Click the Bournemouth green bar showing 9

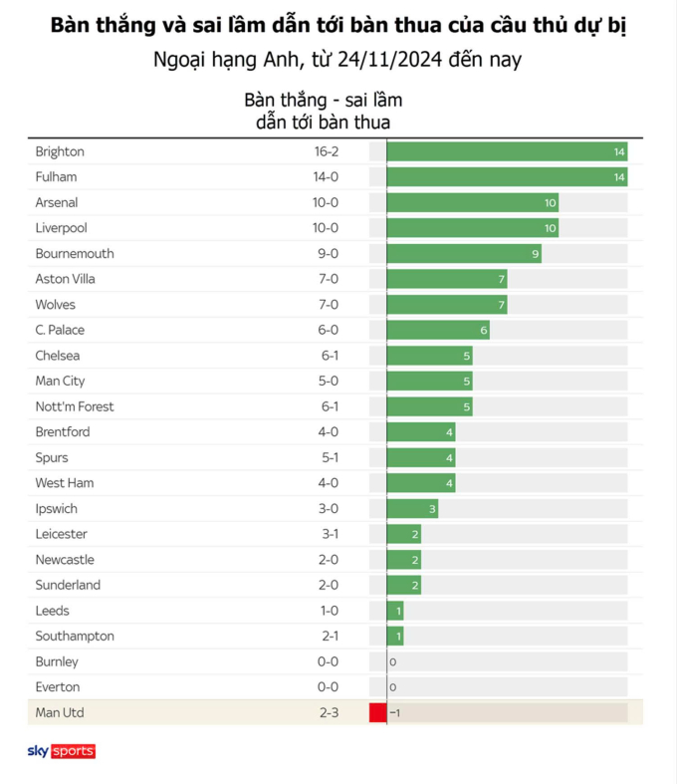point(463,254)
